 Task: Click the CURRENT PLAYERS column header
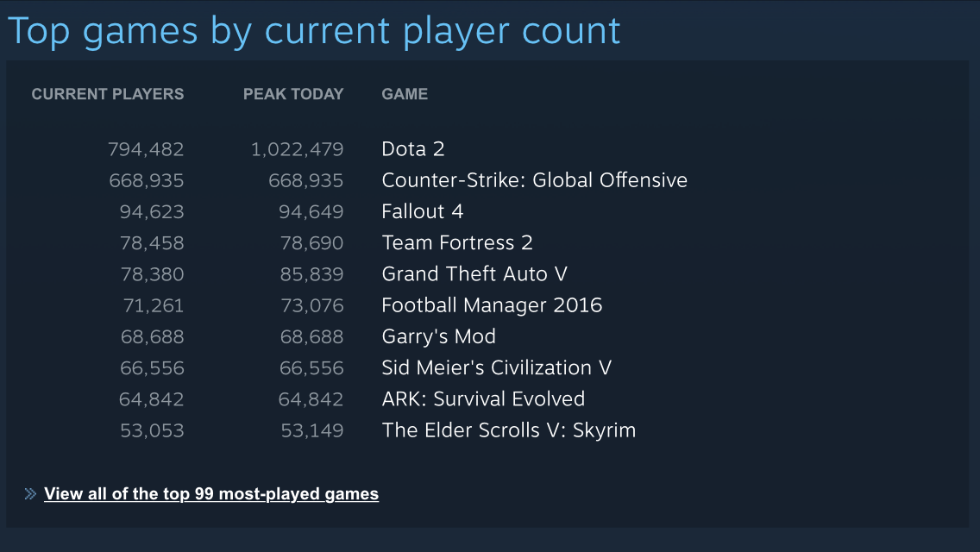(108, 94)
